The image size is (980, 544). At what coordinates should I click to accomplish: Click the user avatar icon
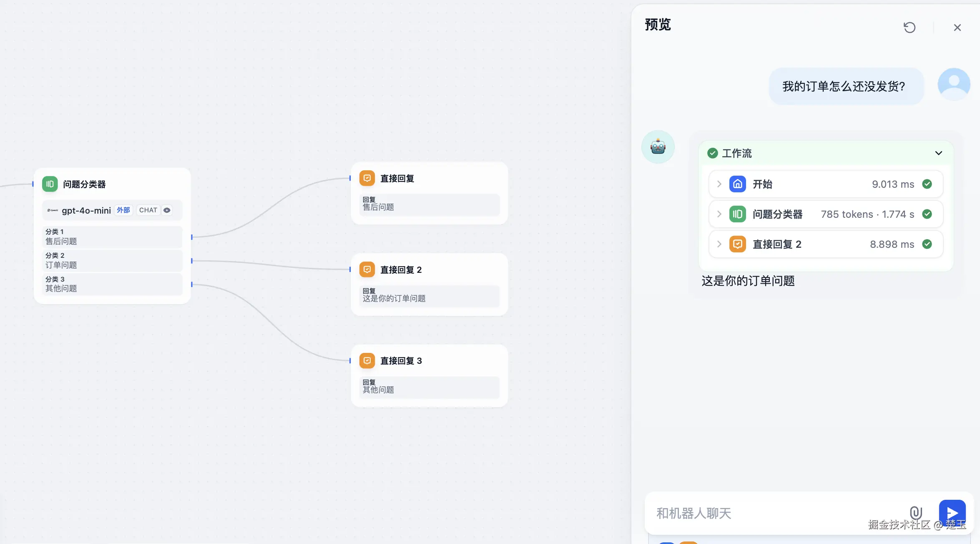953,84
